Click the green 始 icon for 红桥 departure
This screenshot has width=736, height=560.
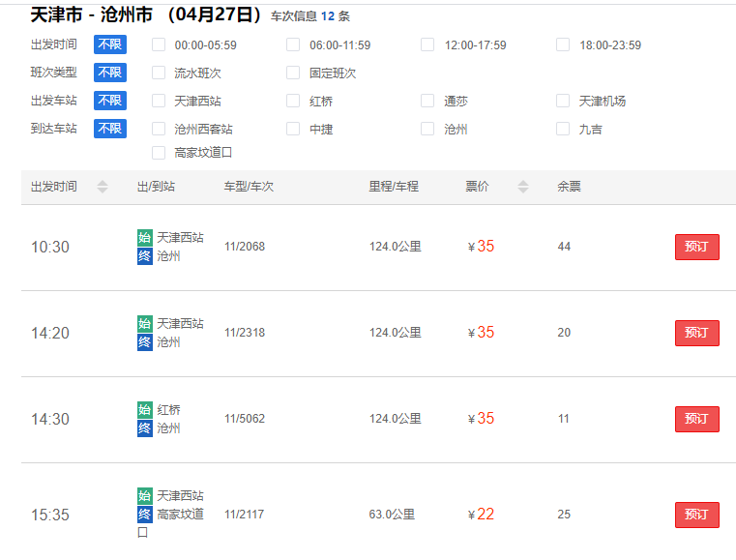click(x=145, y=409)
